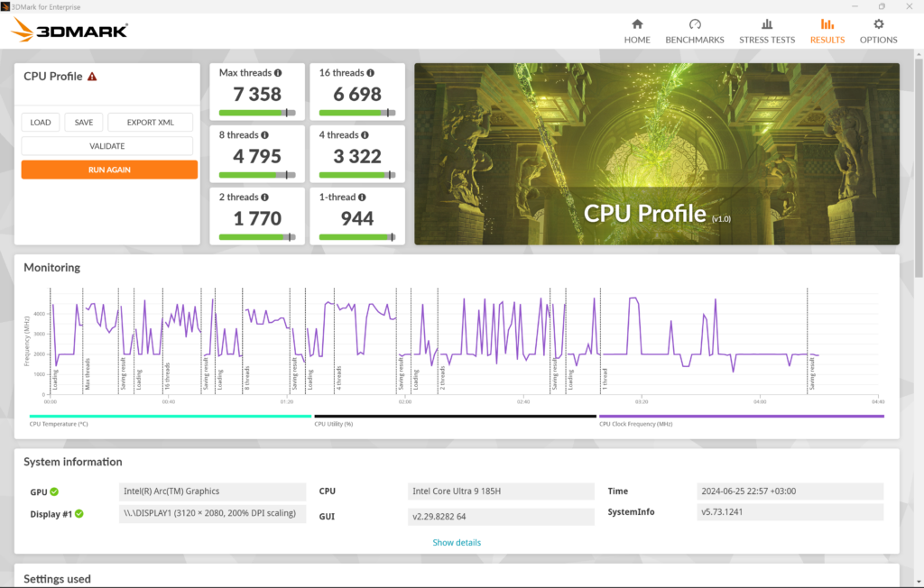Click the CPU Profile banner image

[x=656, y=153]
